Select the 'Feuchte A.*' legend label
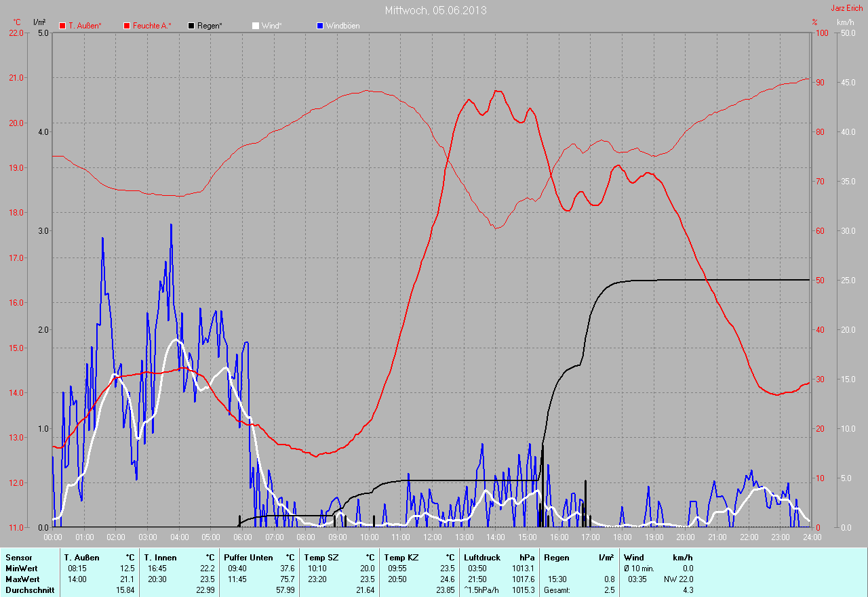 [152, 26]
